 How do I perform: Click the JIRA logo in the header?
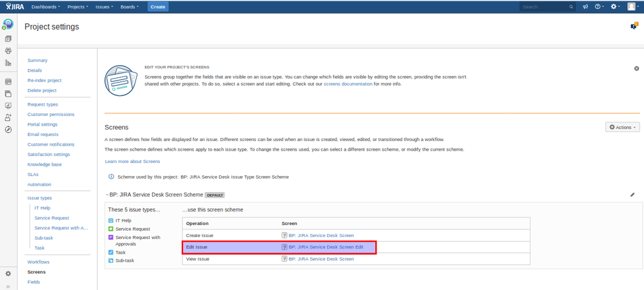tap(15, 6)
